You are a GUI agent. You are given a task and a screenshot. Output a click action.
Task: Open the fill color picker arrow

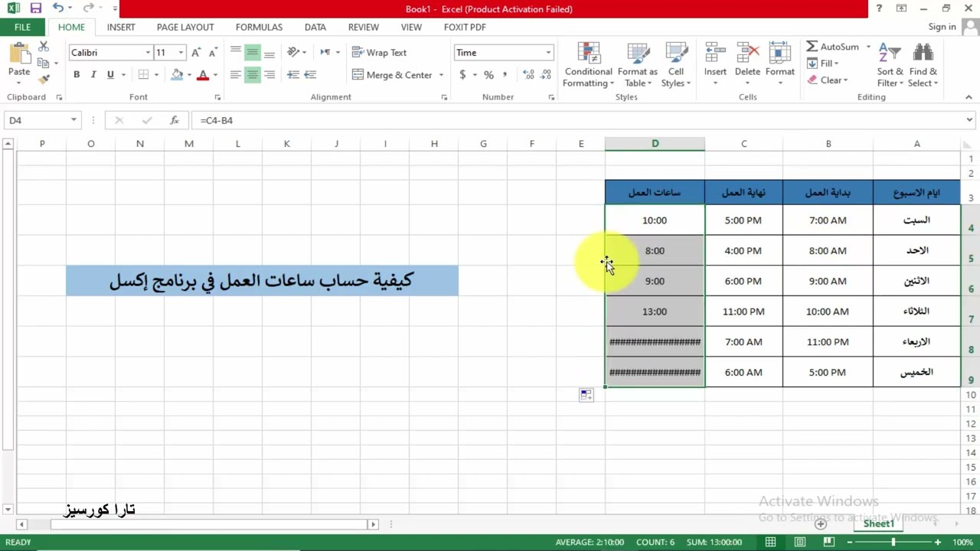coord(189,75)
